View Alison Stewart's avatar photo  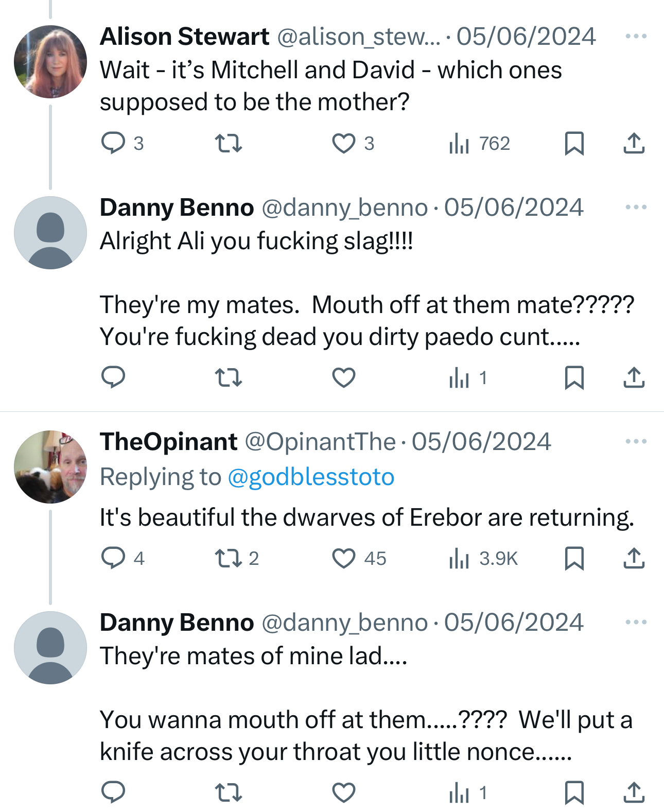(x=50, y=62)
